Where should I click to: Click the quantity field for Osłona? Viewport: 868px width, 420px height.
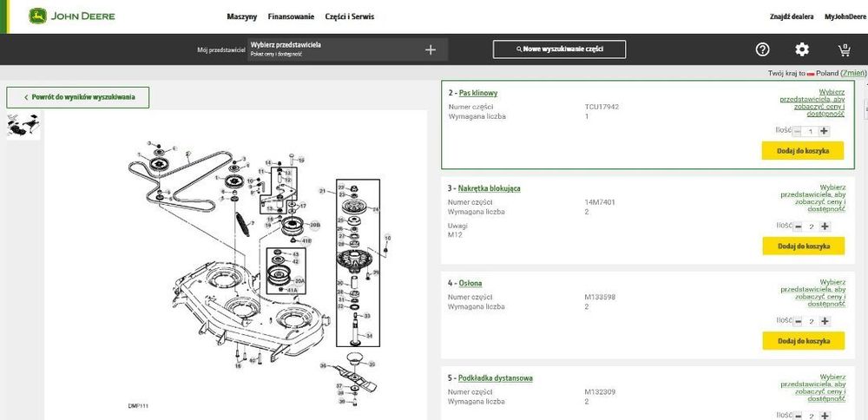[x=812, y=321]
